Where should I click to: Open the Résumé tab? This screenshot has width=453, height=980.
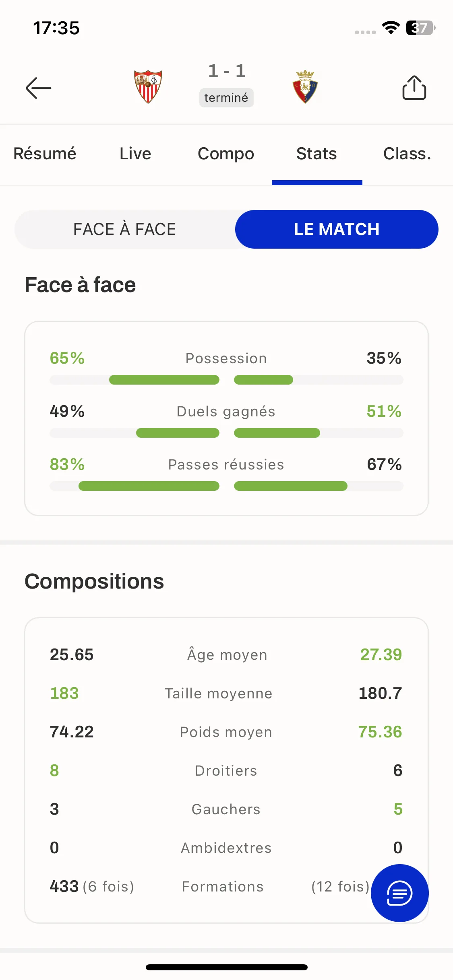(x=45, y=154)
